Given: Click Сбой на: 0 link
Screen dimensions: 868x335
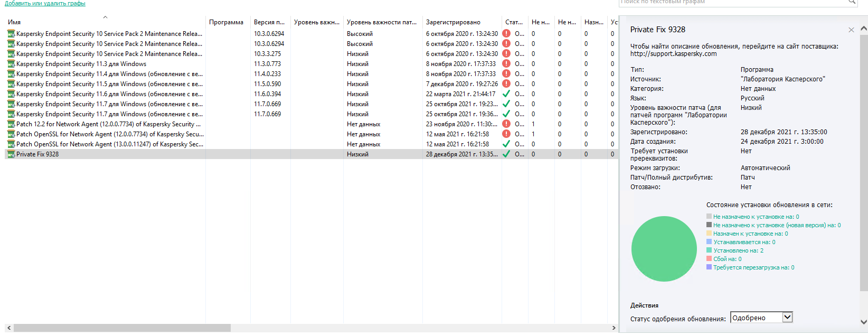Looking at the screenshot, I should (728, 259).
